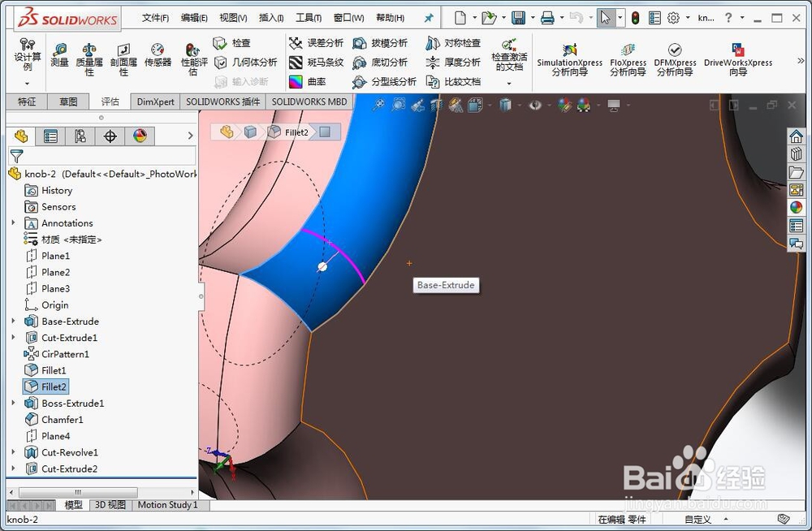This screenshot has width=812, height=531.
Task: Toggle 斑马条纹 zebra stripes display
Action: [316, 63]
